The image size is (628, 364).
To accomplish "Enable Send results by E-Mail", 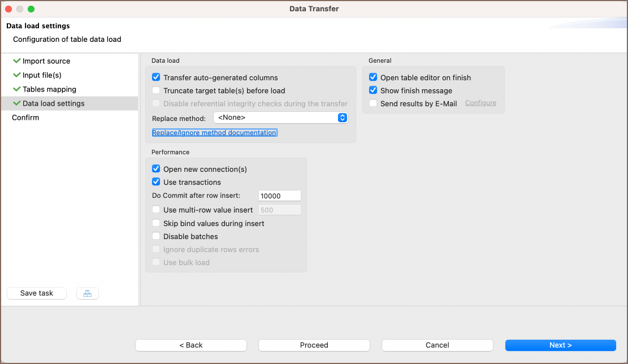I will click(x=373, y=103).
